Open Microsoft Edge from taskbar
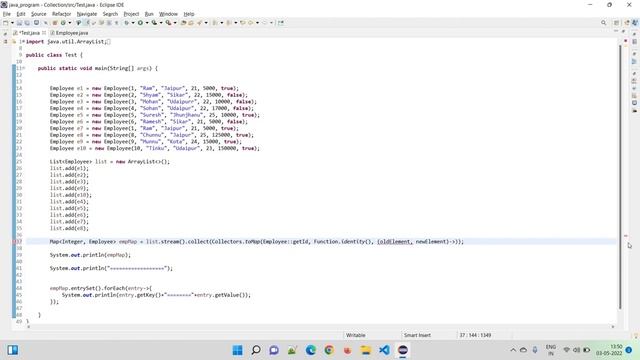Screen dimensions: 640x360 311,350
